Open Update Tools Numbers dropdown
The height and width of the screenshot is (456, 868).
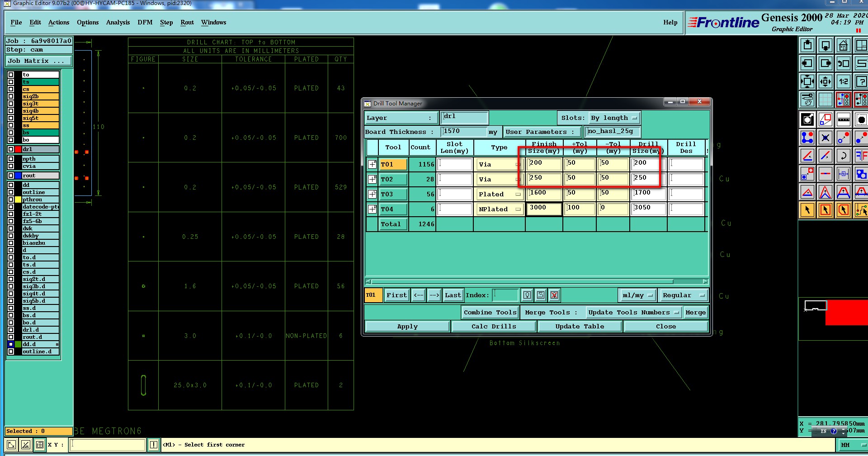634,313
